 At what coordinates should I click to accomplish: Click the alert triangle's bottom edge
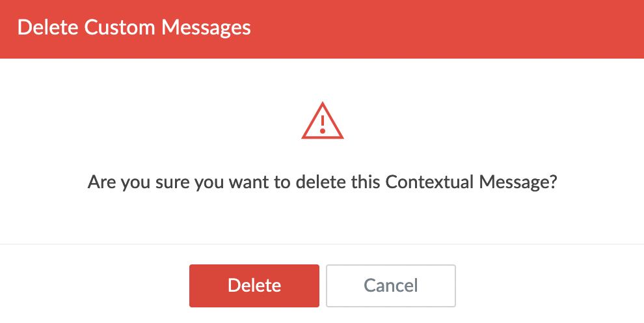pos(323,137)
